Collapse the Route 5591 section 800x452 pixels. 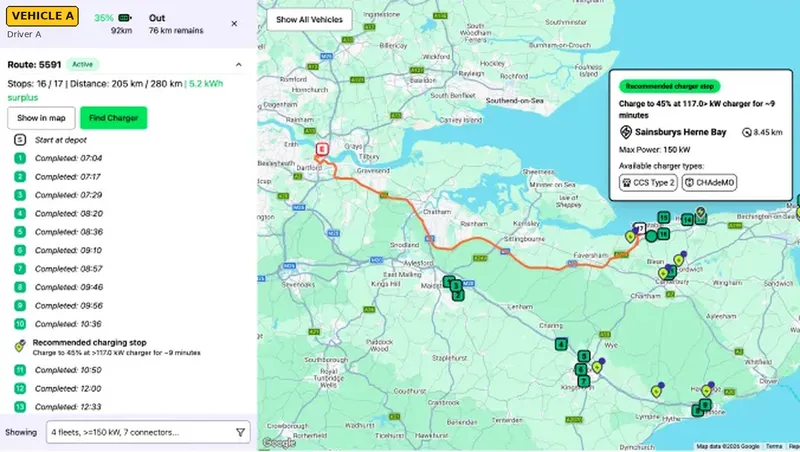238,65
